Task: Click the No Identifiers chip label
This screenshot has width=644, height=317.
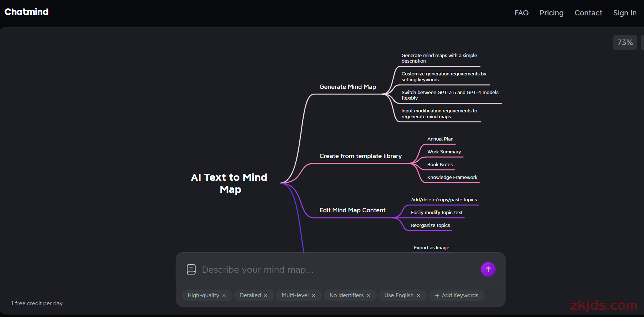Action: (x=346, y=295)
